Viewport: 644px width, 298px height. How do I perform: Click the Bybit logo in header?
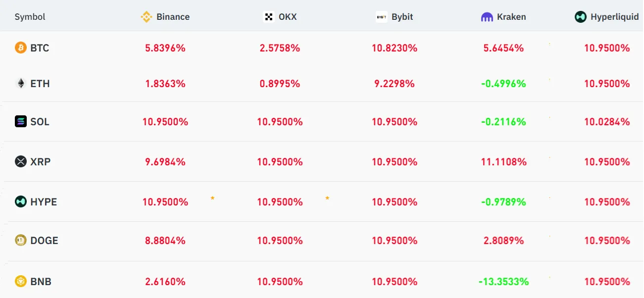point(381,17)
